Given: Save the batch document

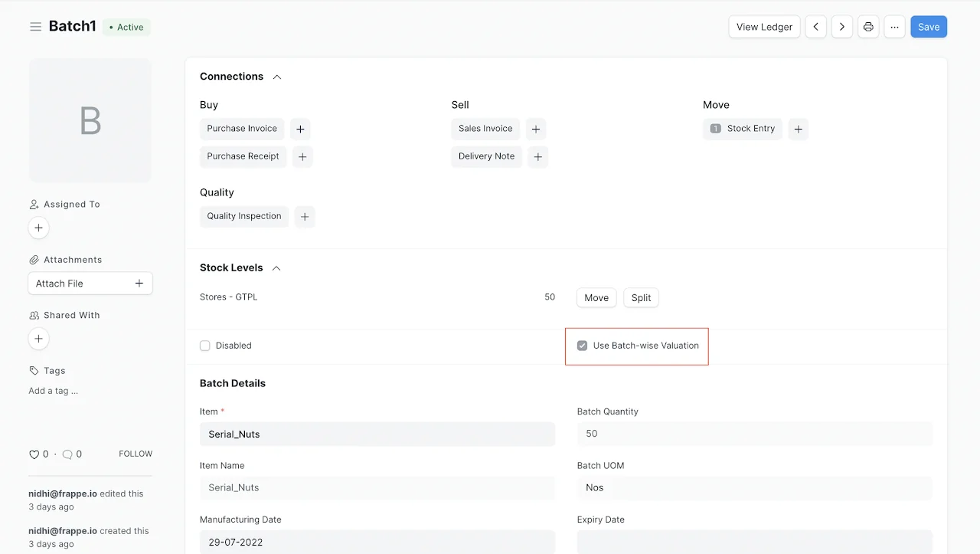Looking at the screenshot, I should click(929, 27).
